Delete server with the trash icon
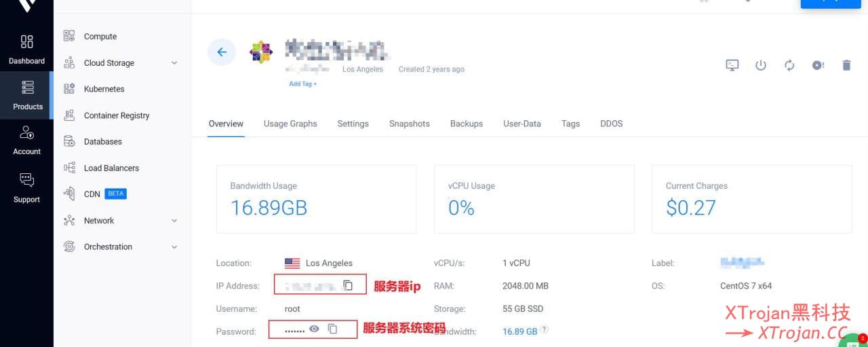 click(846, 65)
